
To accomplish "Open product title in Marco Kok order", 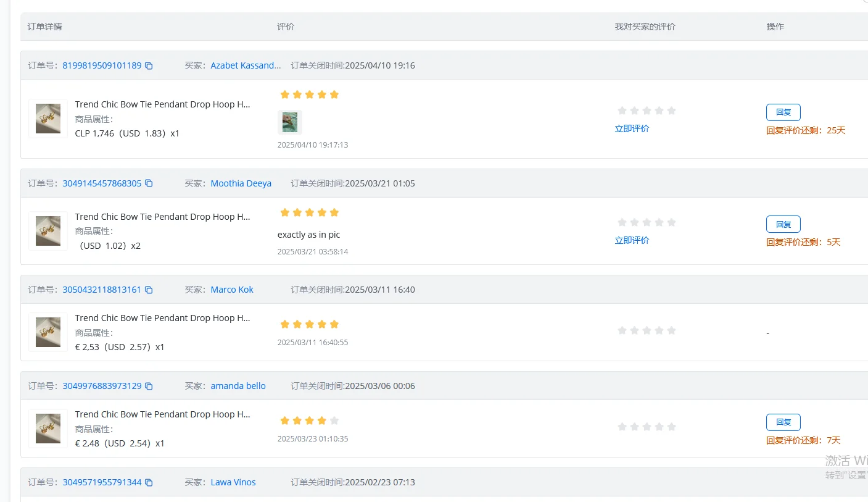I will (x=163, y=318).
